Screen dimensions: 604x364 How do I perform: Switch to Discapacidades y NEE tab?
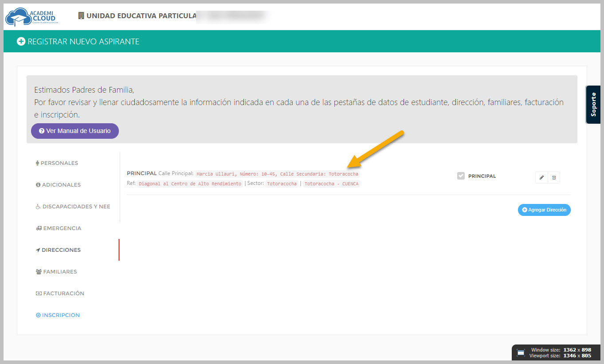click(73, 207)
